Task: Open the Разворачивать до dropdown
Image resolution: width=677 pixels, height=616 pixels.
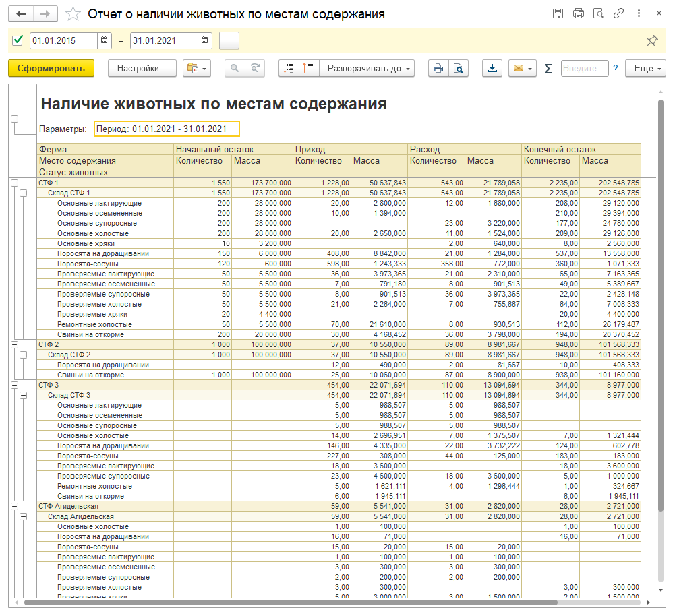Action: coord(367,68)
